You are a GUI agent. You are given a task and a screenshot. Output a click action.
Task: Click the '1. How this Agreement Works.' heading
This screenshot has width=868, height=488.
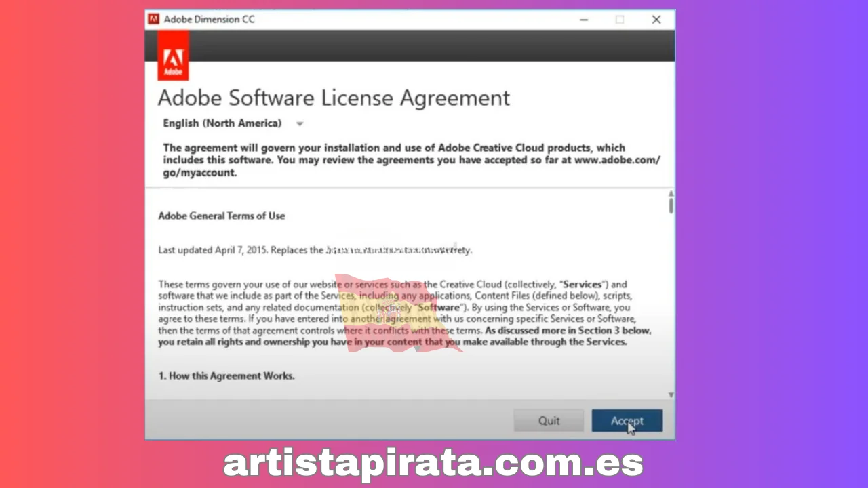point(226,375)
